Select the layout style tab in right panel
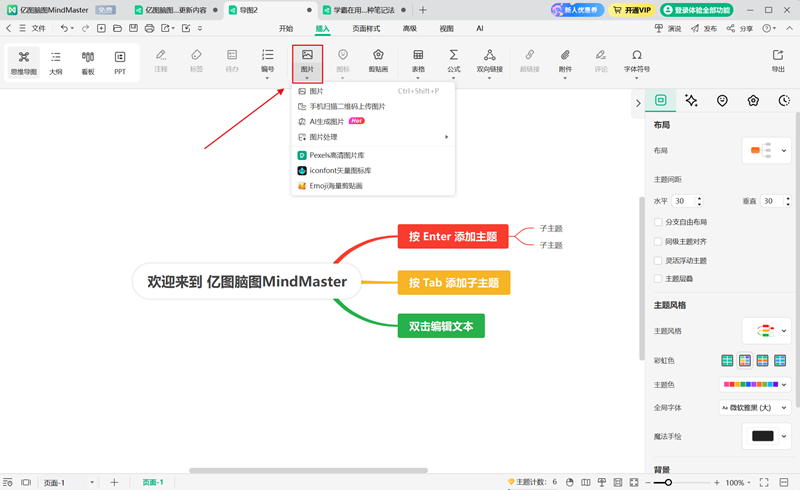The width and height of the screenshot is (800, 490). [661, 100]
